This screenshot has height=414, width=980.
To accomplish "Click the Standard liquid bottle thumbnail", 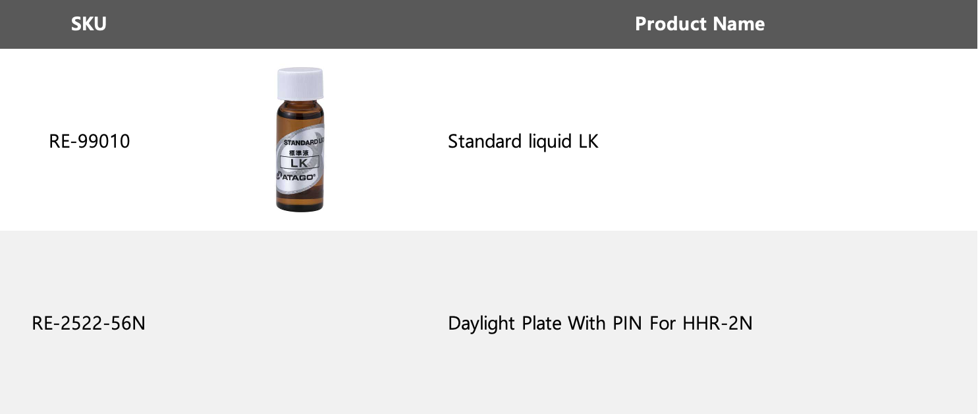I will pos(300,140).
